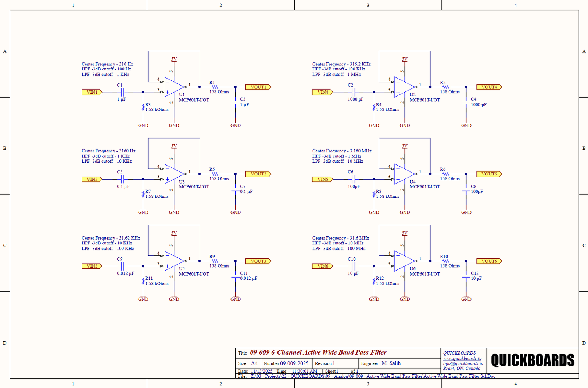Image resolution: width=588 pixels, height=388 pixels.
Task: Select the GND symbol below R12
Action: coord(374,298)
